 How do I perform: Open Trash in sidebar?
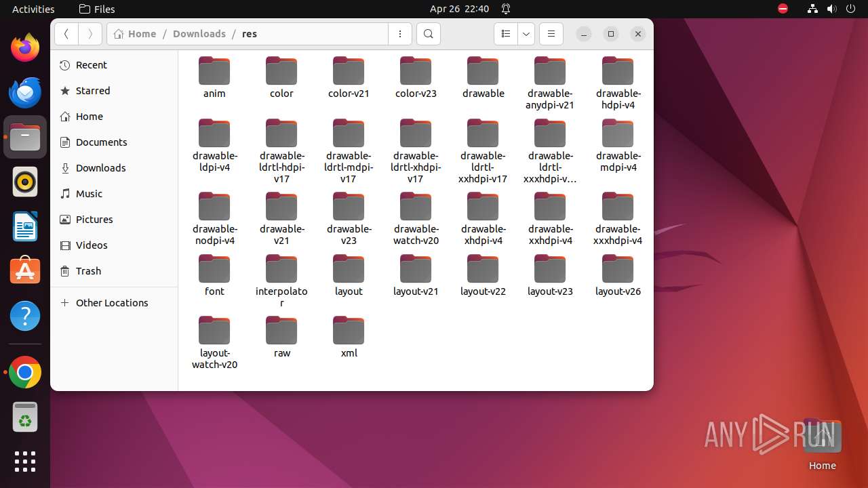tap(114, 271)
